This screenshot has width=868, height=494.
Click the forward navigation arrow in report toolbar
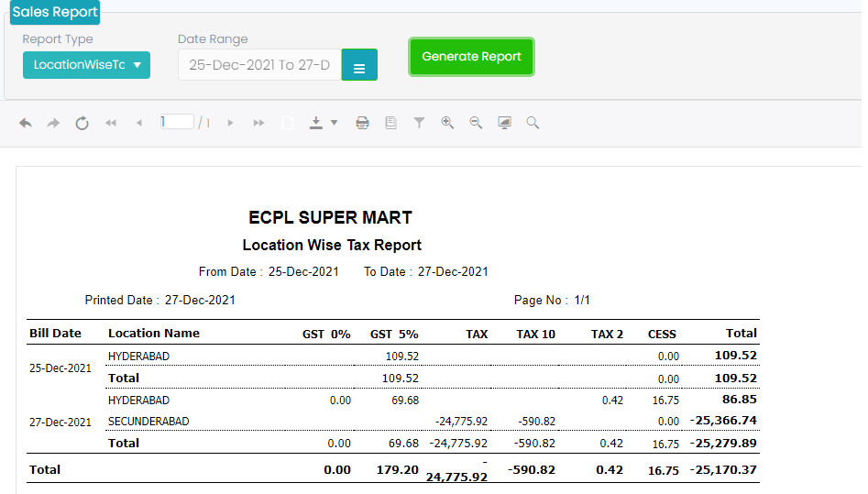[x=53, y=123]
